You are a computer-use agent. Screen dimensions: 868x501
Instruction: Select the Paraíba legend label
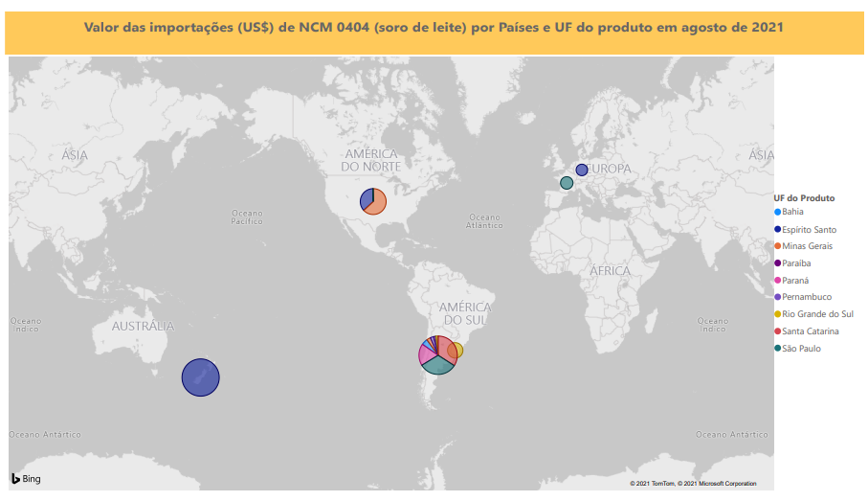(796, 263)
